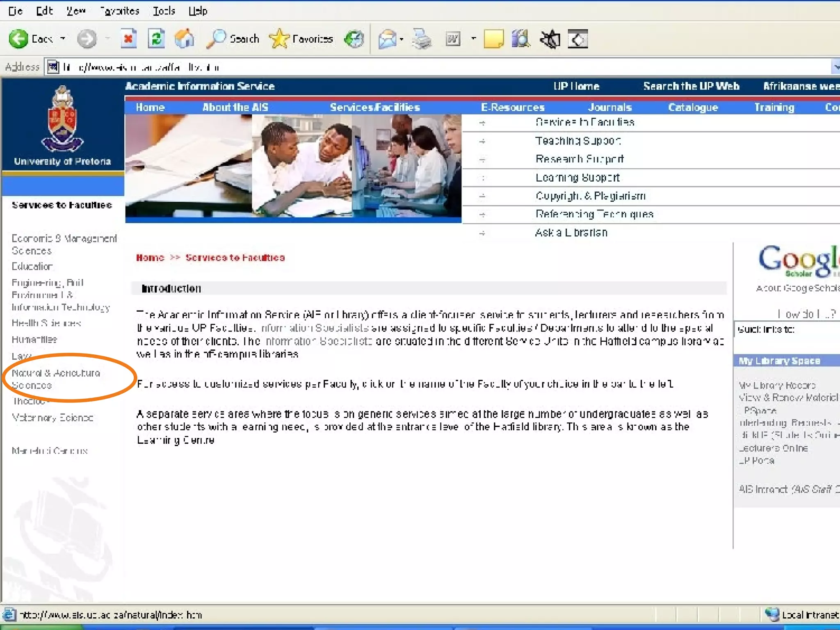
Task: Expand the Mail button dropdown arrow
Action: 402,39
